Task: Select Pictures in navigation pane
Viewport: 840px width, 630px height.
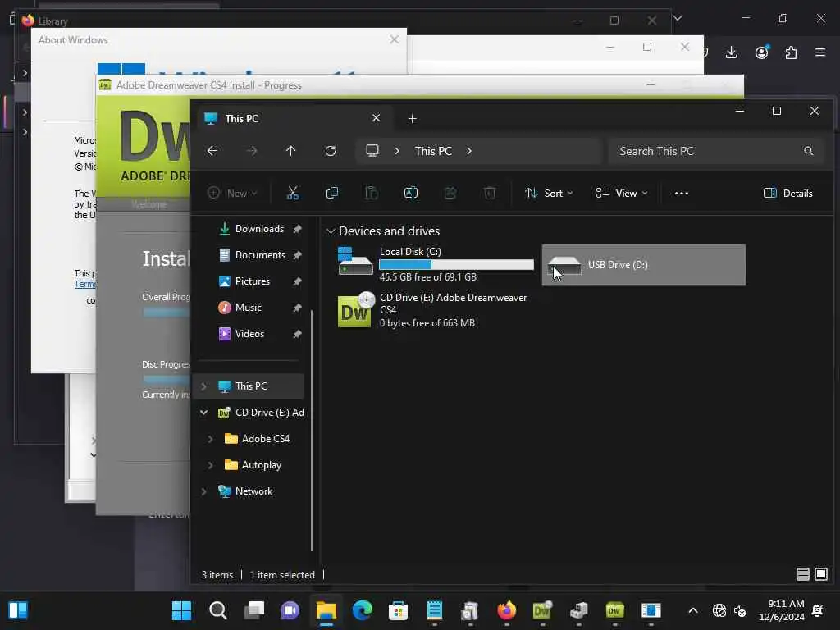Action: pyautogui.click(x=251, y=281)
